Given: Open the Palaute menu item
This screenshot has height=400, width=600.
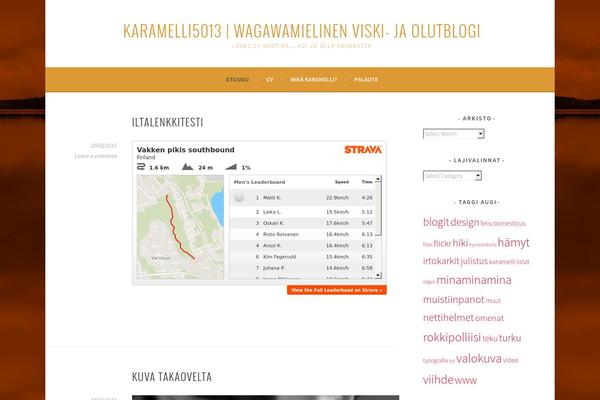Looking at the screenshot, I should [x=366, y=80].
